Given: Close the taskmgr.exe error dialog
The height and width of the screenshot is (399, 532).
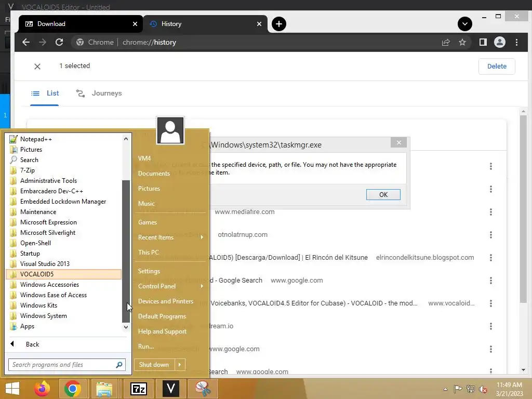Looking at the screenshot, I should tap(398, 142).
